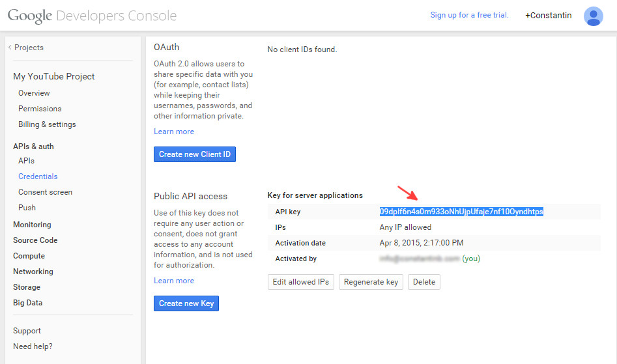This screenshot has height=364, width=617.
Task: Click the Public API access heading
Action: coord(190,196)
